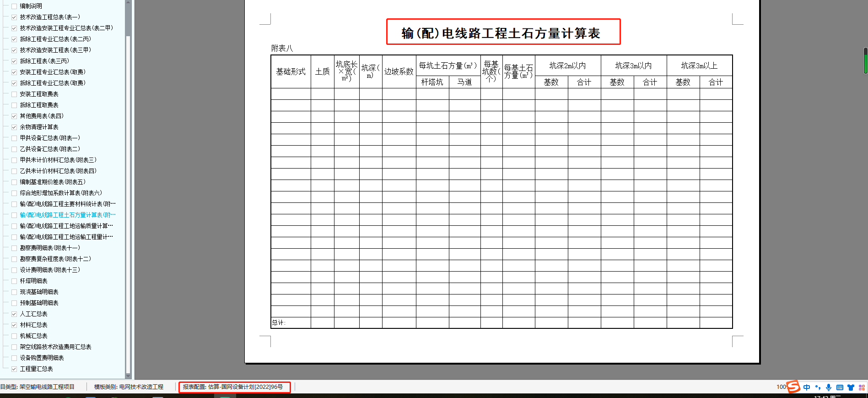Select 技术改造安装工程专业汇总表(表二甲) report
Image resolution: width=868 pixels, height=398 pixels.
point(66,28)
